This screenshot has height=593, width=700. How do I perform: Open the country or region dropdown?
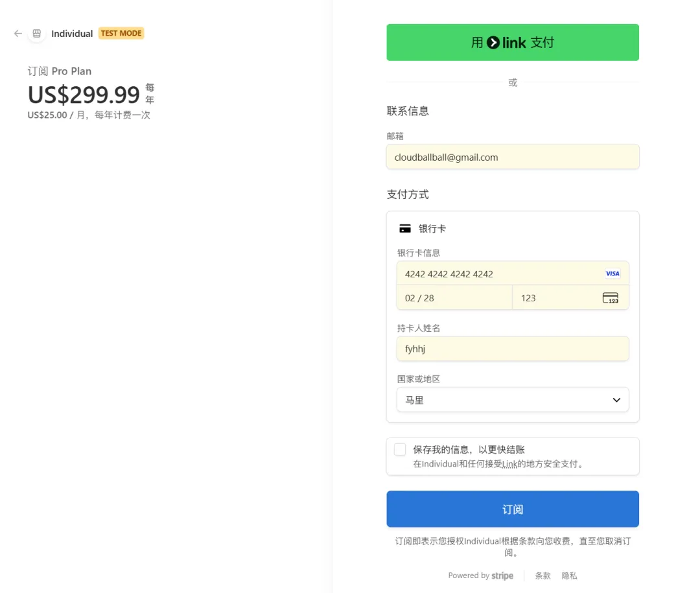coord(512,400)
